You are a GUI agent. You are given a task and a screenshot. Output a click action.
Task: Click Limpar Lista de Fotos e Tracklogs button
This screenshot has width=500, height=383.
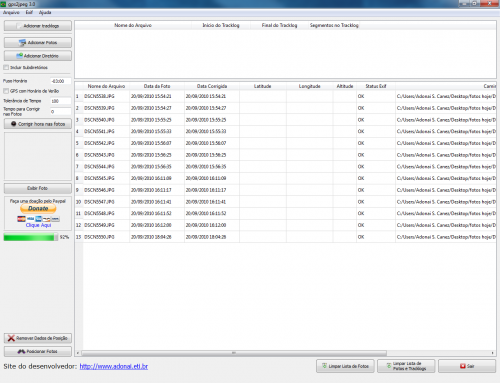(406, 366)
